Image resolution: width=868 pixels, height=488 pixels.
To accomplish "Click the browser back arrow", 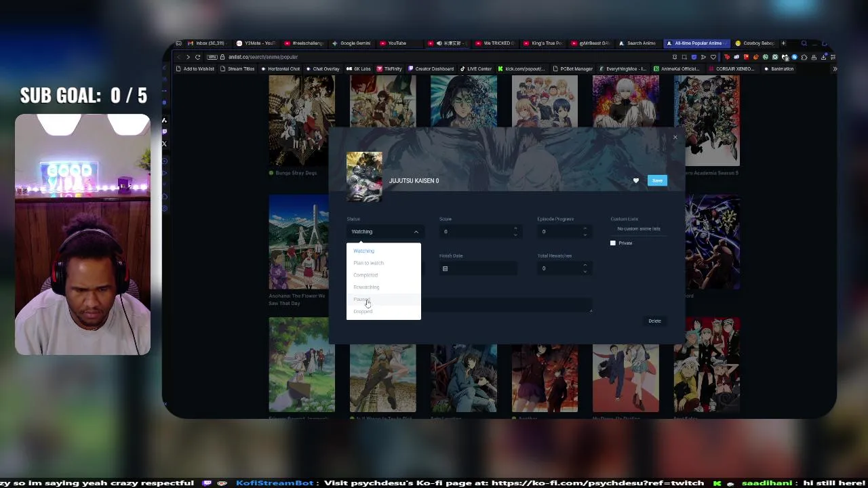I will (178, 57).
